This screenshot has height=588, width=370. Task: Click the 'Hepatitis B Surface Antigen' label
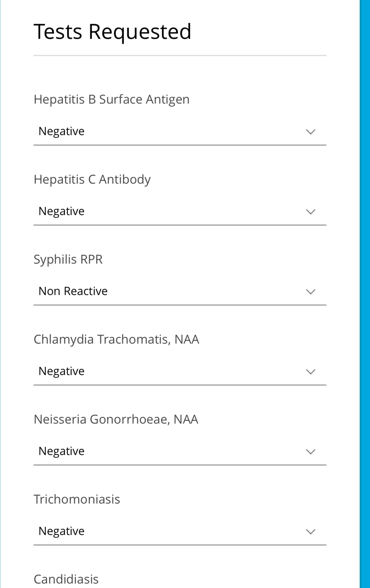112,100
